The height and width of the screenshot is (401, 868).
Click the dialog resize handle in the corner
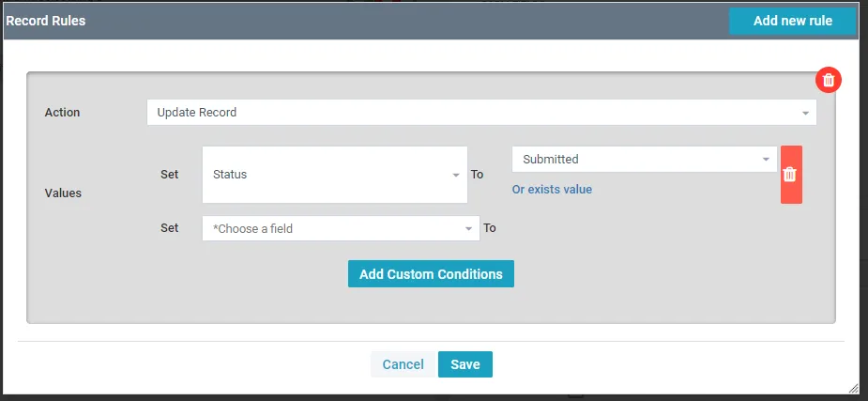point(853,387)
